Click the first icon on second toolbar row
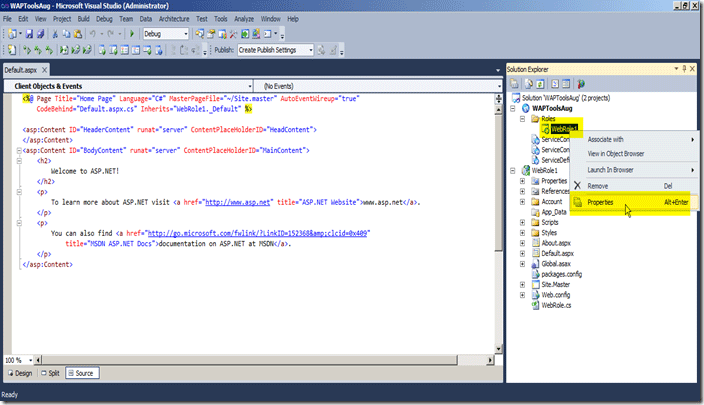This screenshot has height=405, width=704. (12, 50)
